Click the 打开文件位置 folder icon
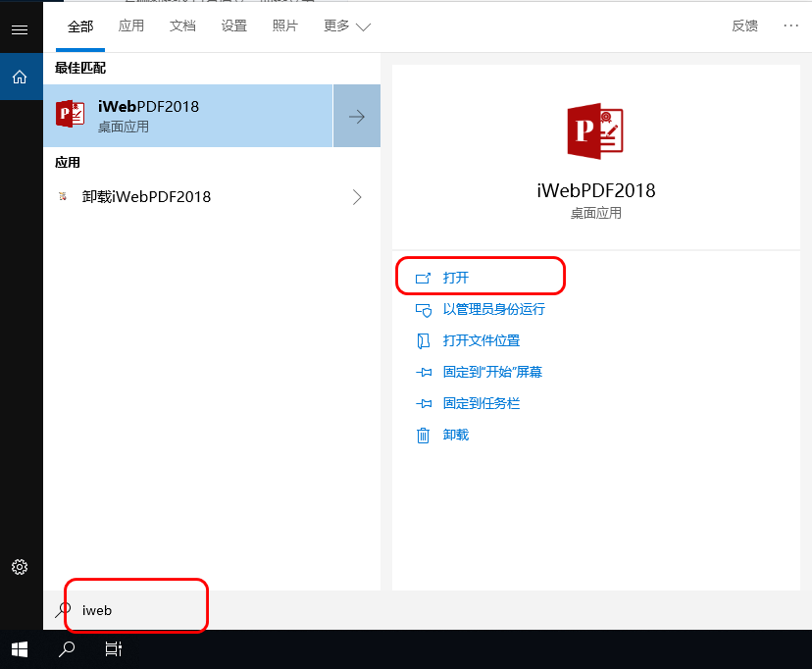This screenshot has height=669, width=812. pos(426,340)
